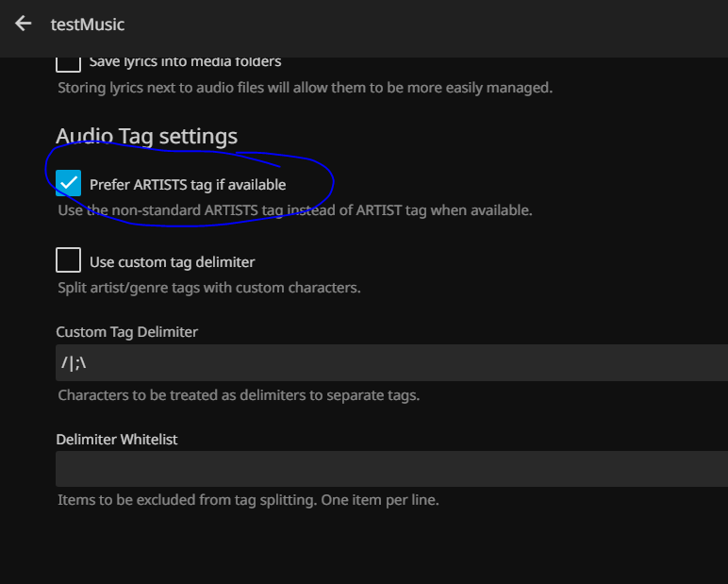Click the empty header bar beside testMusic
Image resolution: width=728 pixels, height=584 pixels.
tap(424, 25)
